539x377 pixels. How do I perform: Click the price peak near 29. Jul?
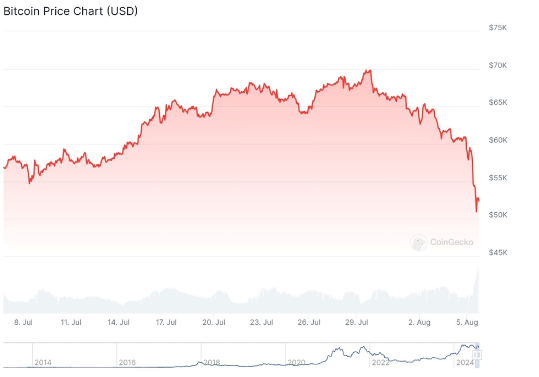tap(369, 71)
